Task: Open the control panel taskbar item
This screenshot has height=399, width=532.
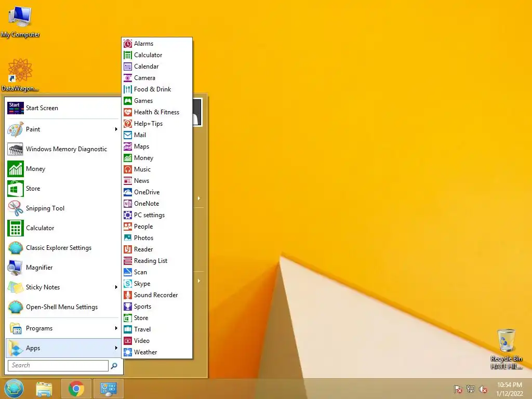Action: point(109,389)
